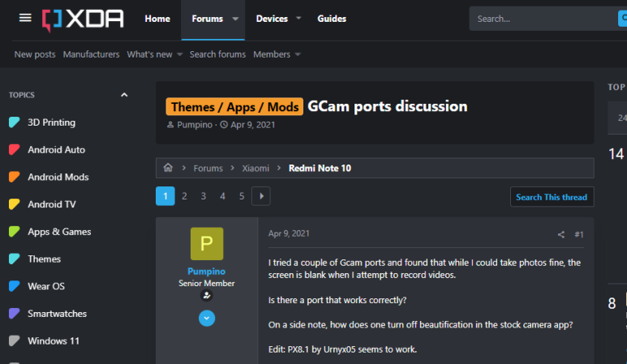Click the thread starter badge icon under Pumpino
627x364 pixels.
pos(207,296)
